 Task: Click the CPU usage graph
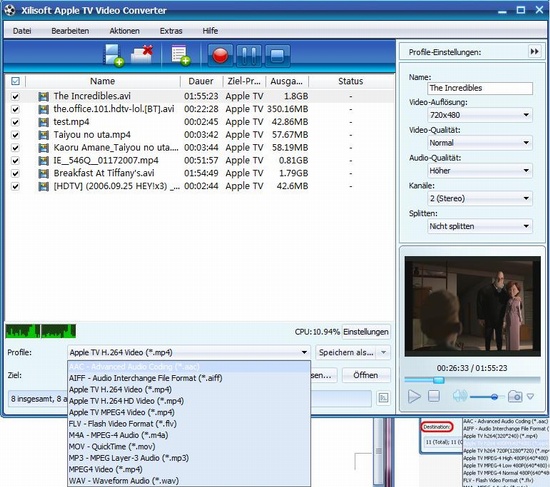click(41, 331)
